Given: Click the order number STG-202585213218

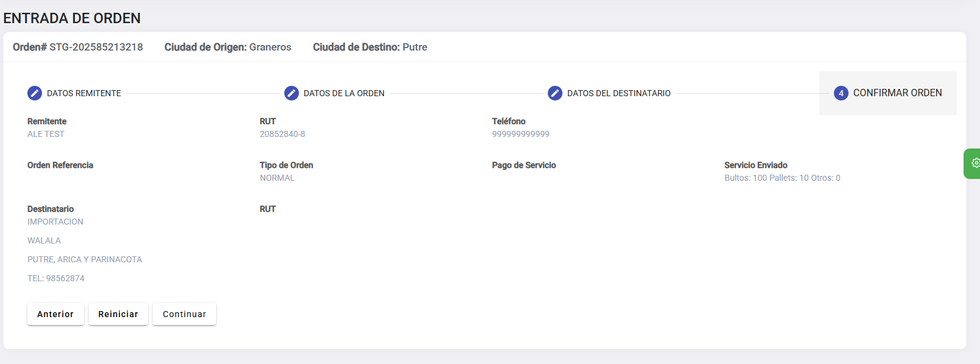Looking at the screenshot, I should tap(96, 47).
